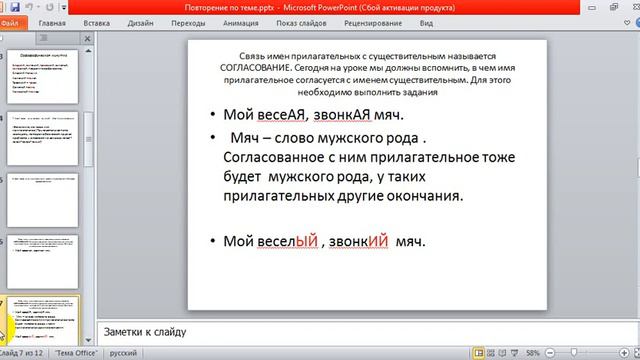This screenshot has width=640, height=360.
Task: Switch to the Главная ribbon tab
Action: (52, 23)
